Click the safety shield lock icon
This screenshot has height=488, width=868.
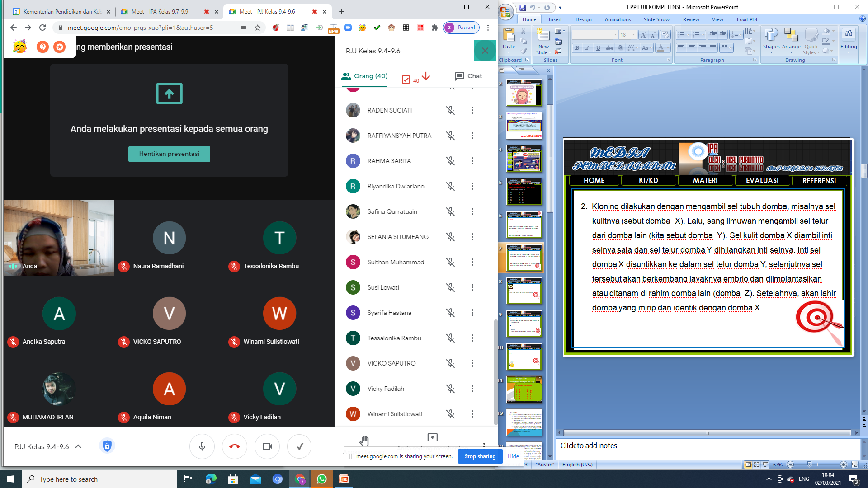point(107,446)
